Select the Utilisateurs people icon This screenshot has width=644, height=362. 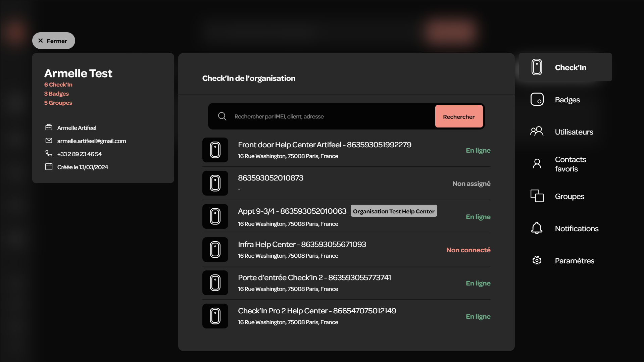pos(537,132)
